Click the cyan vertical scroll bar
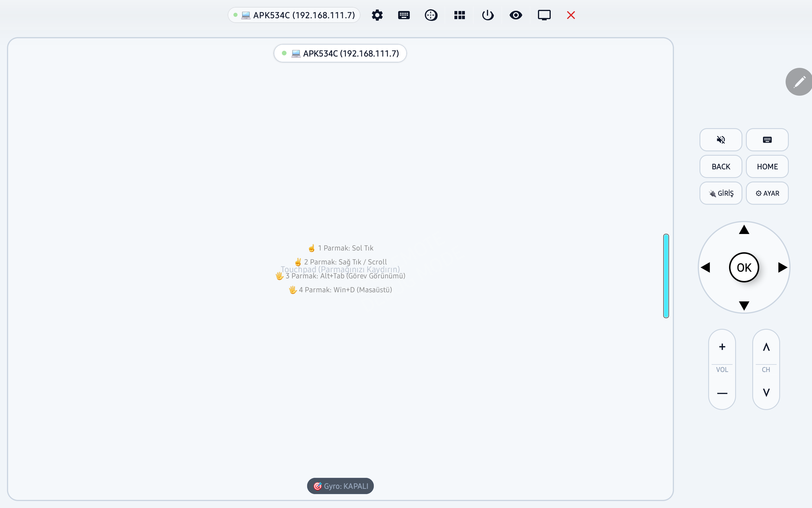 [666, 276]
